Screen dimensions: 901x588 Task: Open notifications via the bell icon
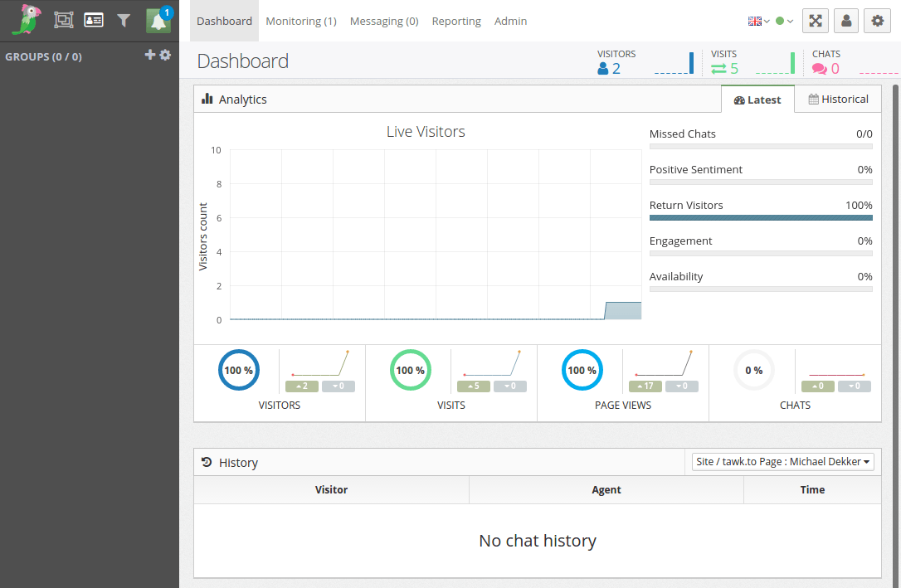pos(157,20)
